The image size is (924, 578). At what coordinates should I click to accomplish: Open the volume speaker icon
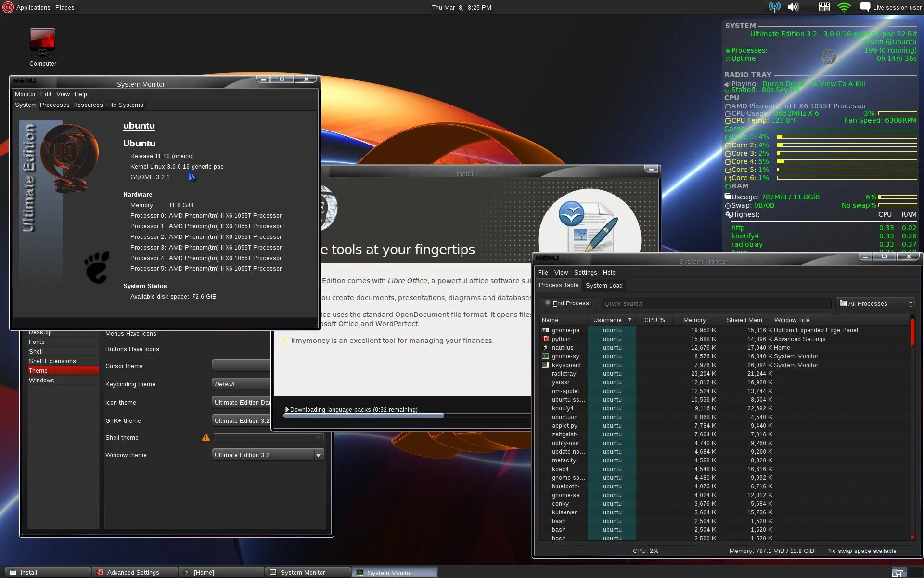coord(793,7)
